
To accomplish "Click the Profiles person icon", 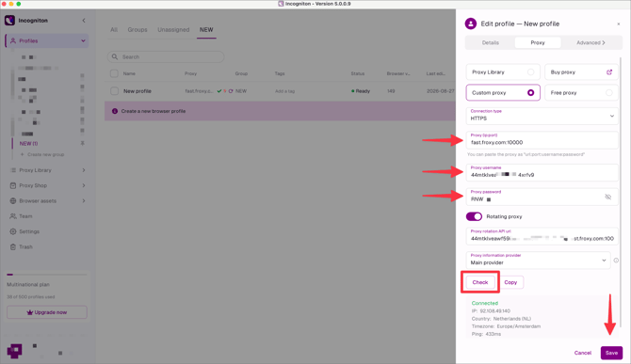I will [13, 40].
